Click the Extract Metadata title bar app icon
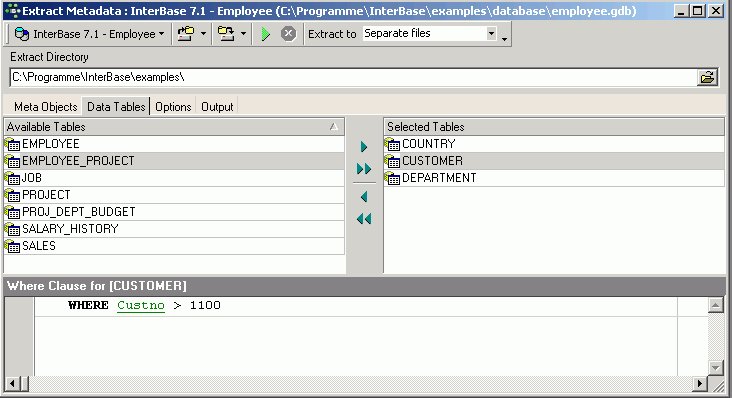Image resolution: width=732 pixels, height=398 pixels. 13,10
